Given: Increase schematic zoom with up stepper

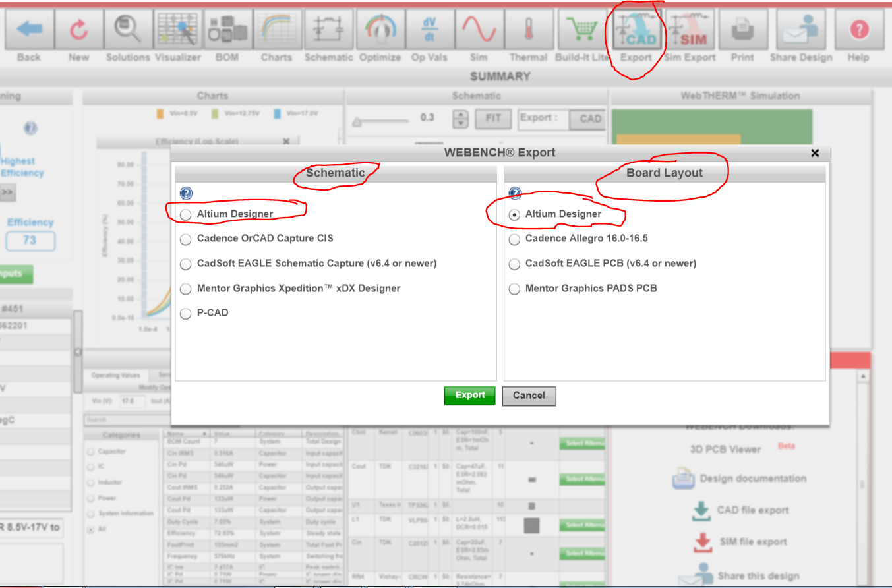Looking at the screenshot, I should [x=460, y=114].
